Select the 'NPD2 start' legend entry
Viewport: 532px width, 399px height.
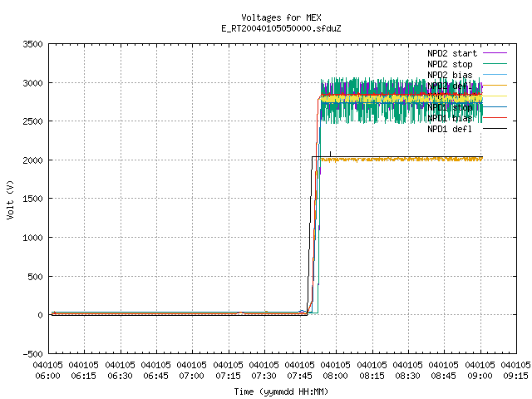click(452, 53)
